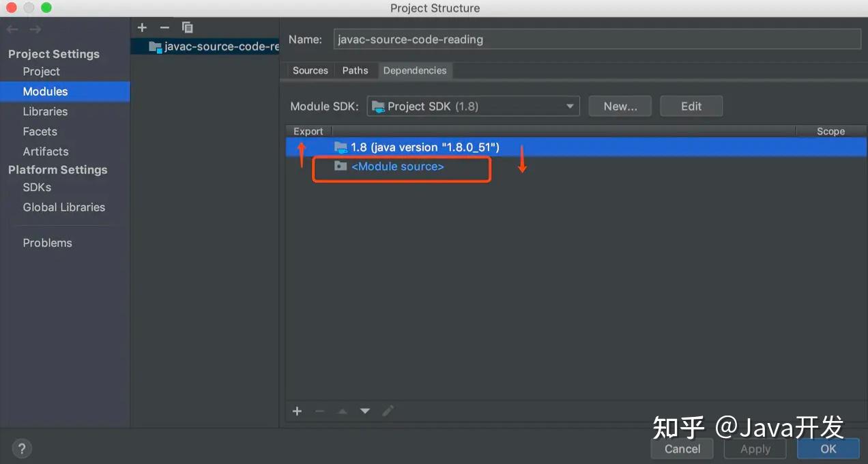Image resolution: width=868 pixels, height=464 pixels.
Task: Click the Module source folder icon
Action: click(341, 166)
